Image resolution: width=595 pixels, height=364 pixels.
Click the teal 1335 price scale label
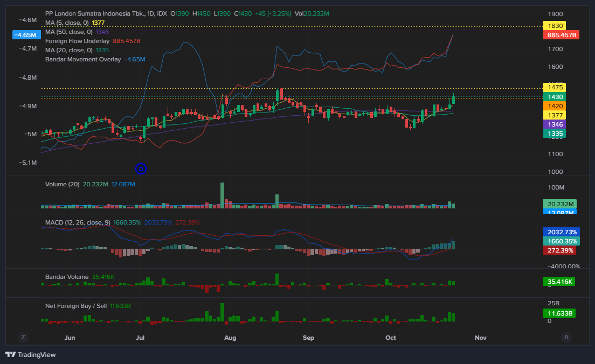click(555, 134)
